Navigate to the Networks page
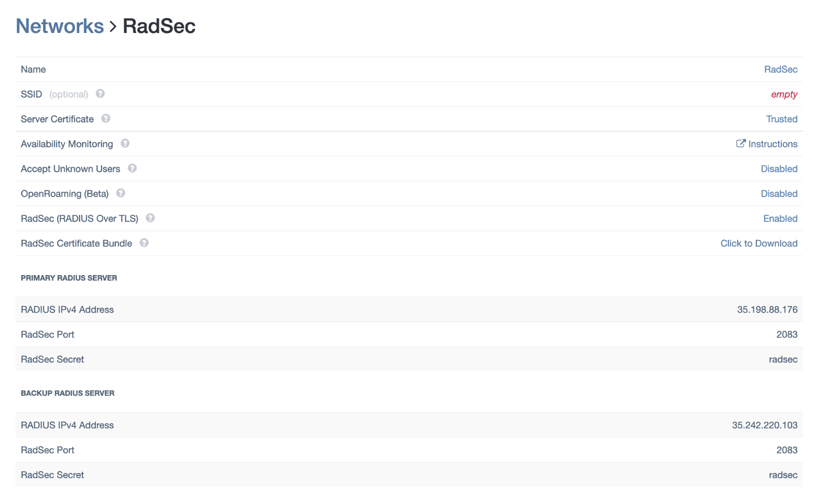Viewport: 839px width, 504px height. coord(59,26)
